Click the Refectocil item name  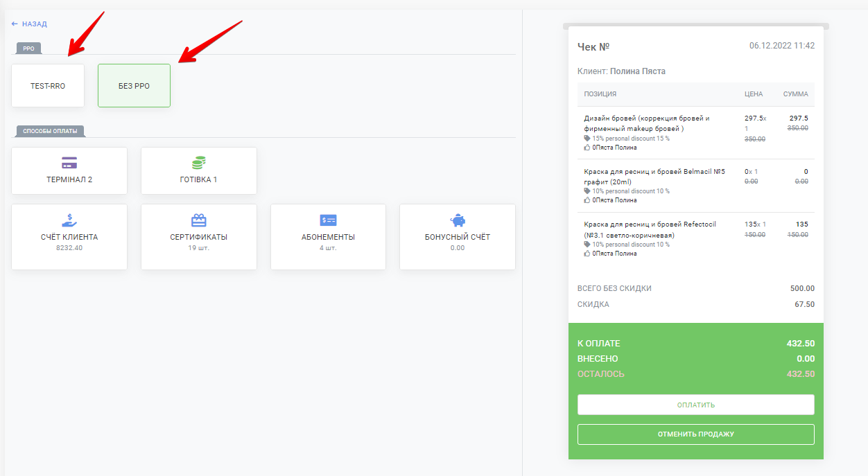pos(650,229)
